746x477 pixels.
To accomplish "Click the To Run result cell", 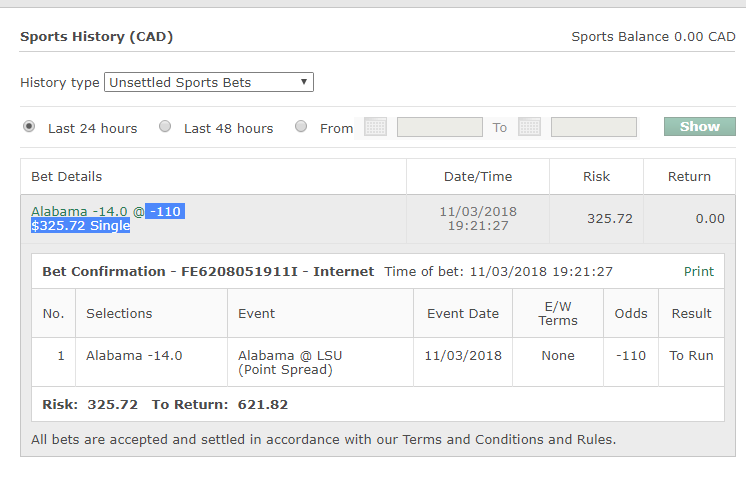I will 691,356.
